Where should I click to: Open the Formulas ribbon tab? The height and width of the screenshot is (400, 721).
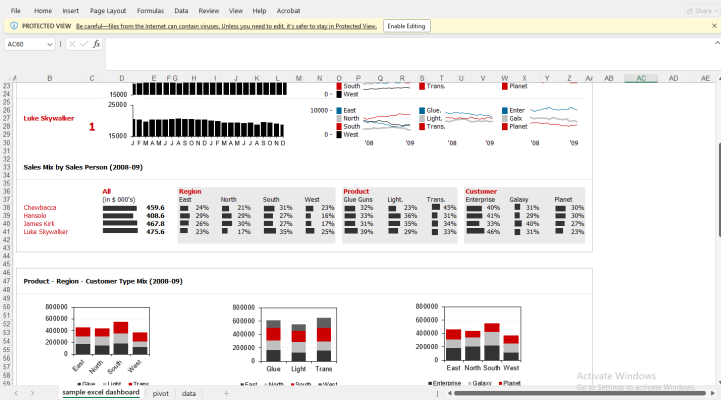tap(150, 10)
